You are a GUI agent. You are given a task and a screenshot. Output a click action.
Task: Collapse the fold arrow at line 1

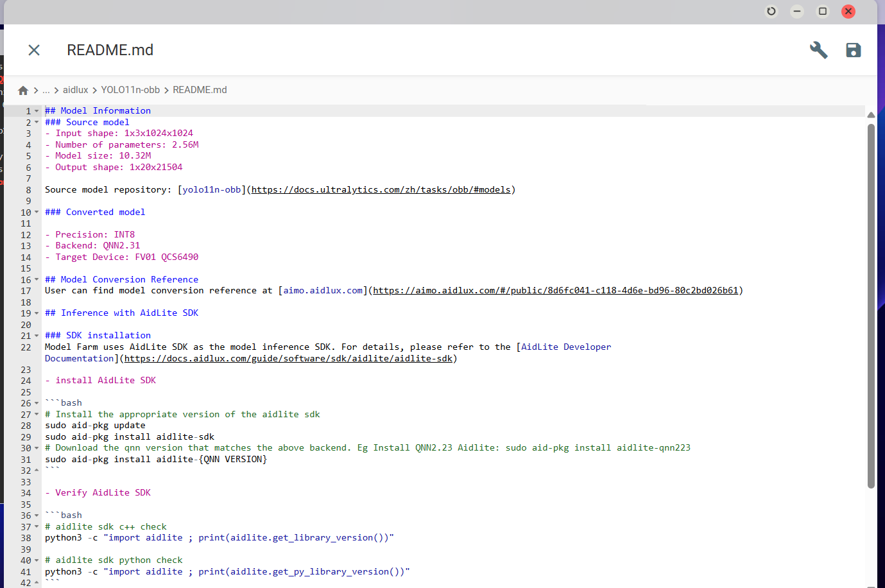coord(37,111)
